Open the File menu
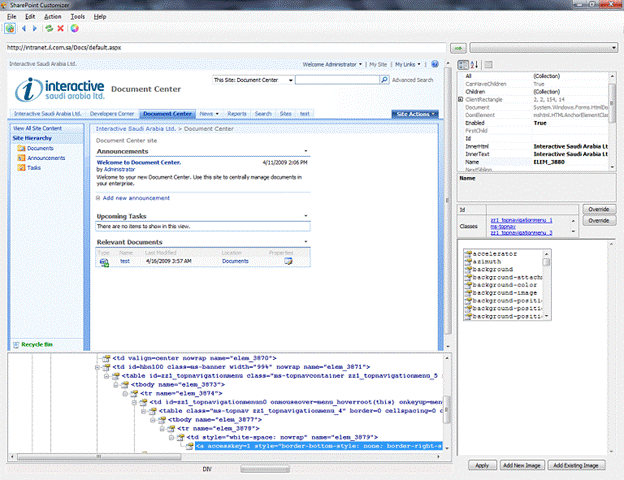Viewport: 624px width, 480px height. click(x=12, y=16)
